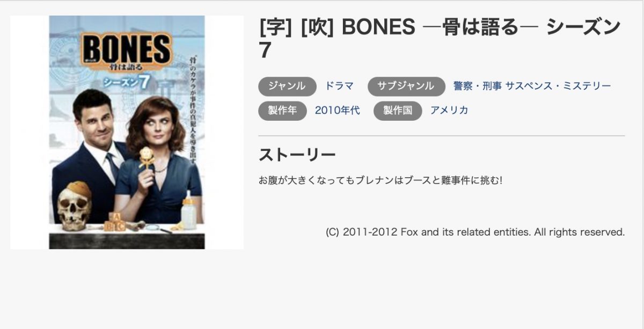644x329 pixels.
Task: Click the skull on the poster
Action: point(75,206)
